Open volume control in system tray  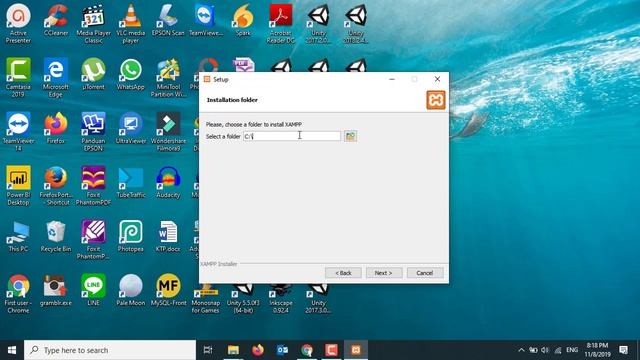pos(545,350)
